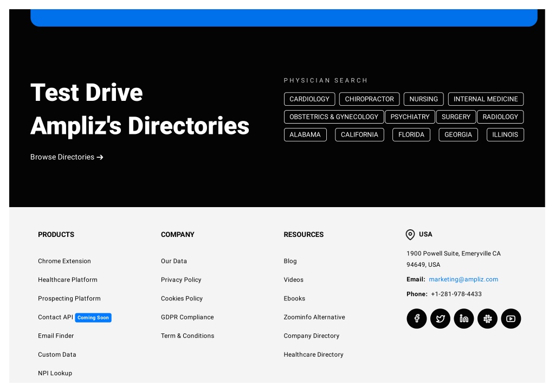View the Cookies Policy page
Image resolution: width=555 pixels, height=392 pixels.
point(182,299)
